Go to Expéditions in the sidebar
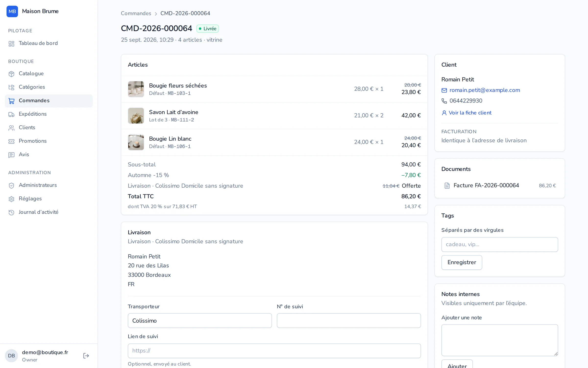This screenshot has width=588, height=368. (x=49, y=114)
